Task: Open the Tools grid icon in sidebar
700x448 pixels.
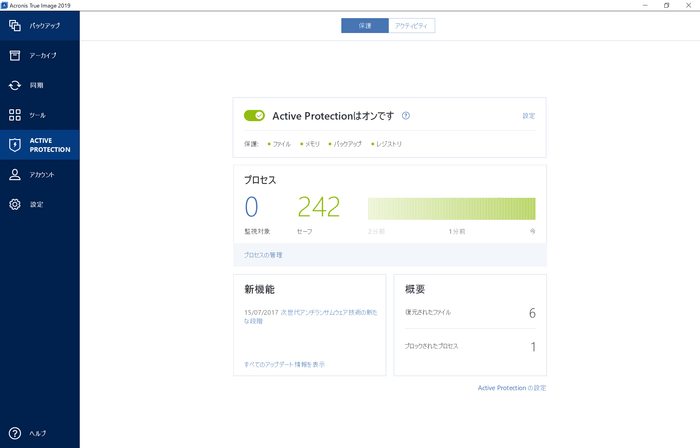Action: click(15, 115)
